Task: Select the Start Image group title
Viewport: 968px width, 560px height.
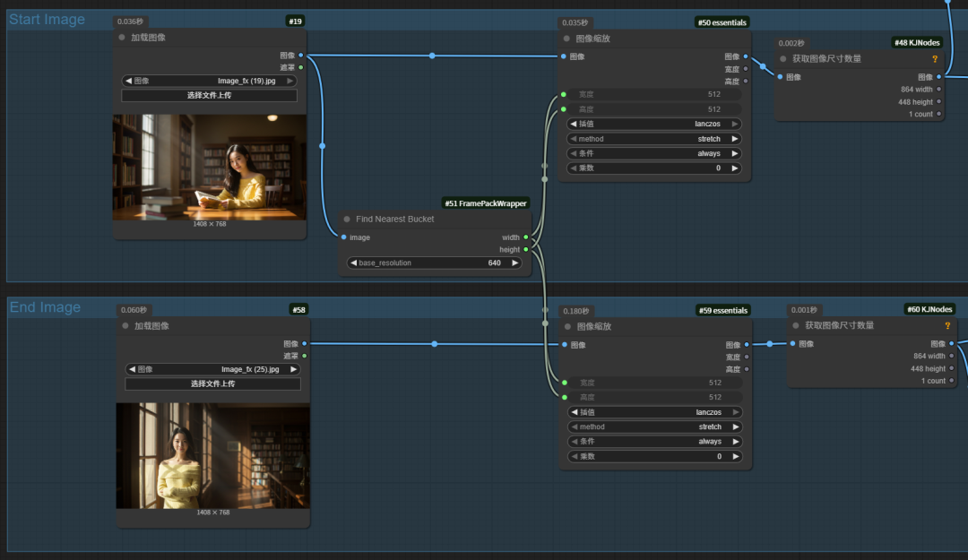Action: click(x=47, y=19)
